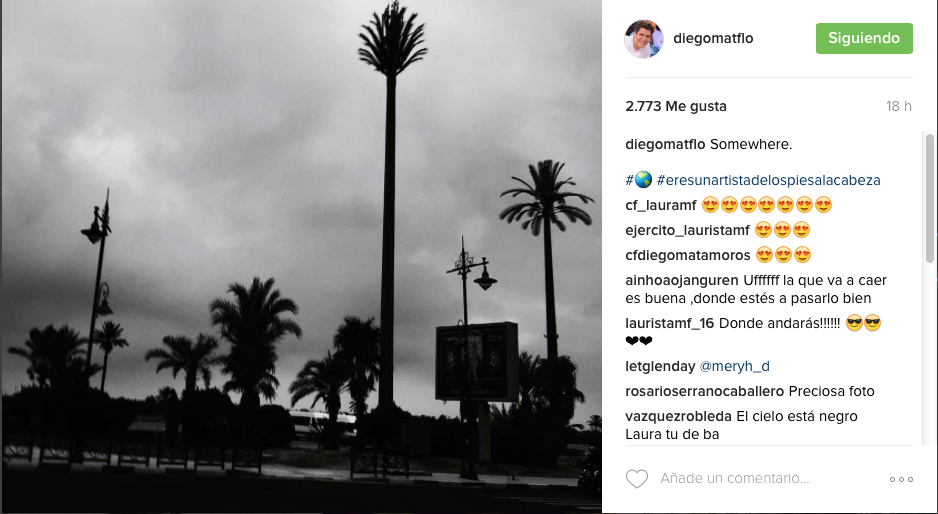Click the comments scrollbar thumb
The height and width of the screenshot is (514, 938).
(929, 198)
